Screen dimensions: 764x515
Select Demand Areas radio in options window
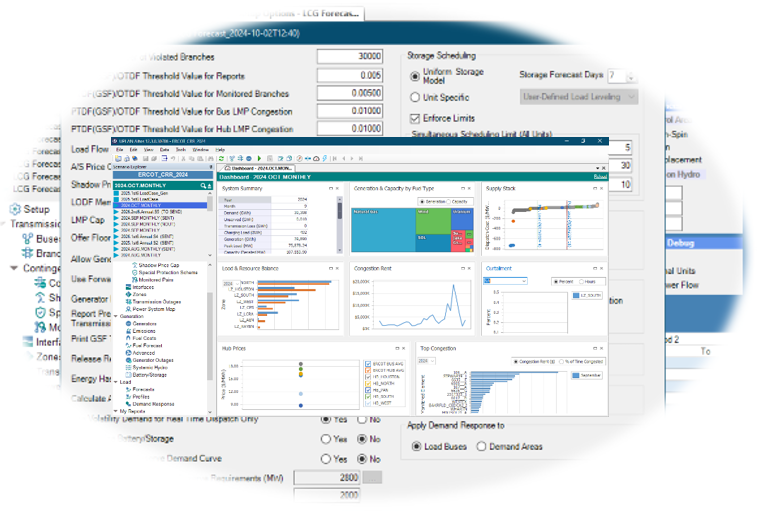(x=481, y=446)
